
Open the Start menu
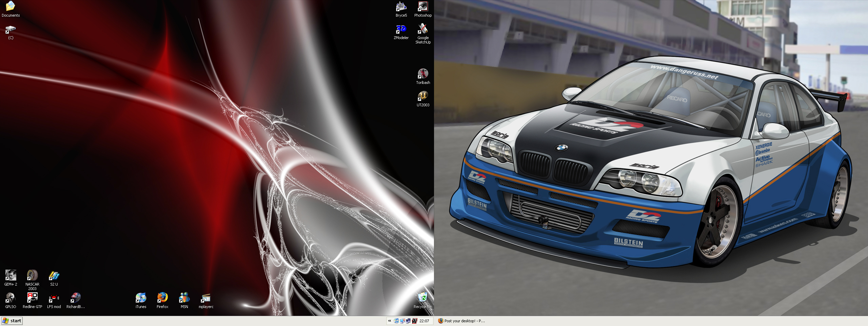pyautogui.click(x=12, y=321)
